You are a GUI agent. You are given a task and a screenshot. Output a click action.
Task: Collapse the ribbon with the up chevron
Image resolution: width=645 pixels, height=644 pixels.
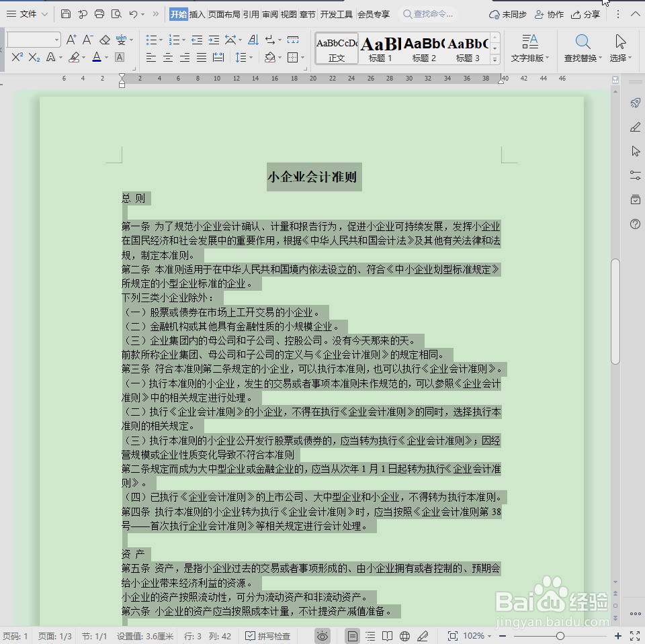[635, 14]
